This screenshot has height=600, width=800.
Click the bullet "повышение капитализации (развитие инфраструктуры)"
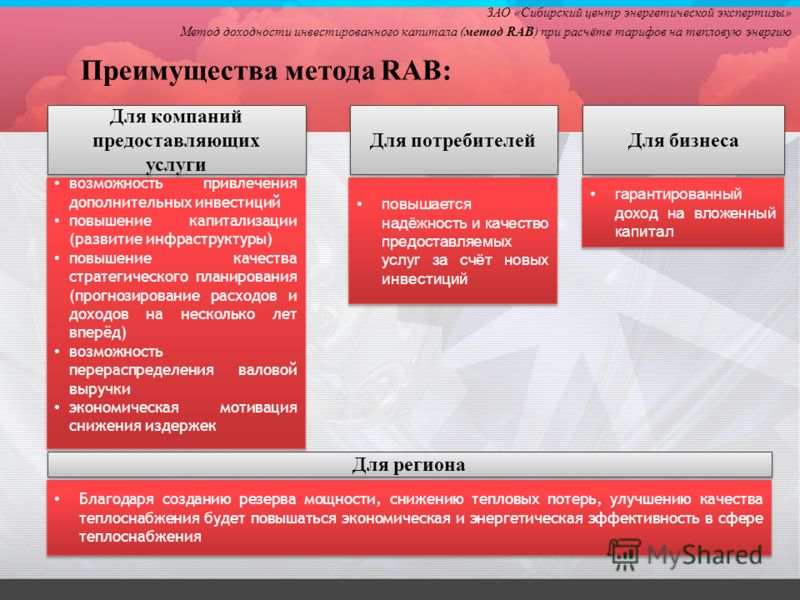[x=183, y=230]
